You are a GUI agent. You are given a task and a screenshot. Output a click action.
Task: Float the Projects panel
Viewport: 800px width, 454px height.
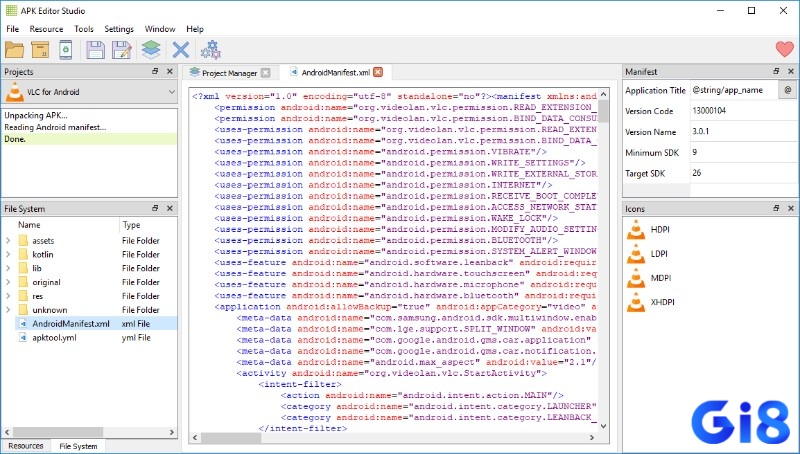[x=155, y=71]
